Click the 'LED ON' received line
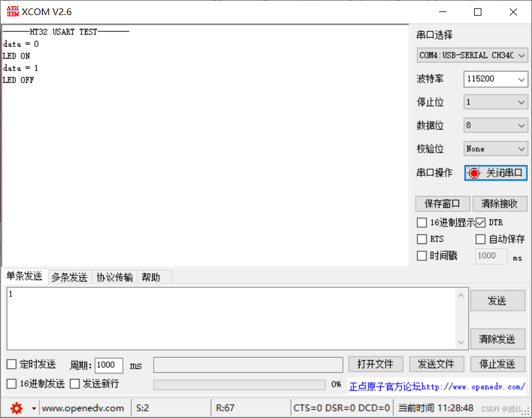The height and width of the screenshot is (418, 532). pos(16,56)
